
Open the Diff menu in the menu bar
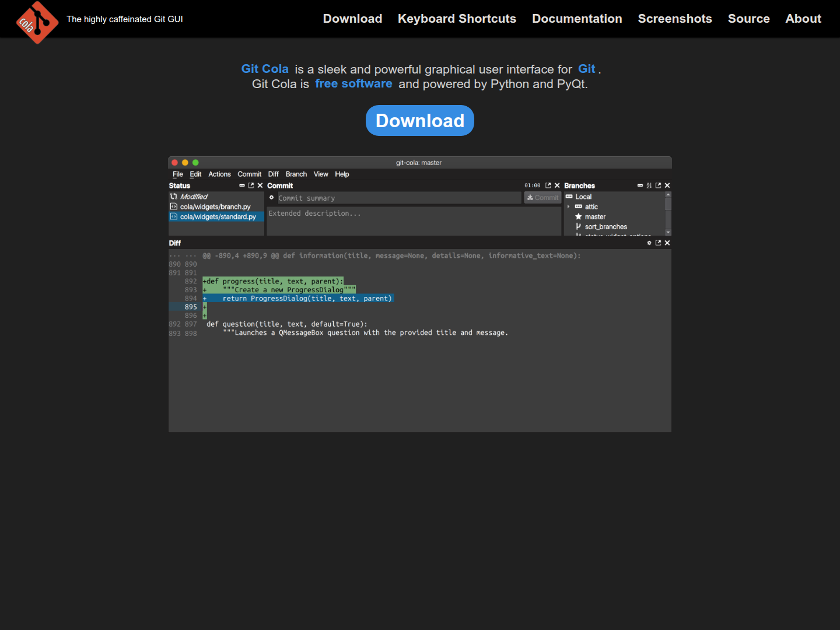click(x=273, y=174)
